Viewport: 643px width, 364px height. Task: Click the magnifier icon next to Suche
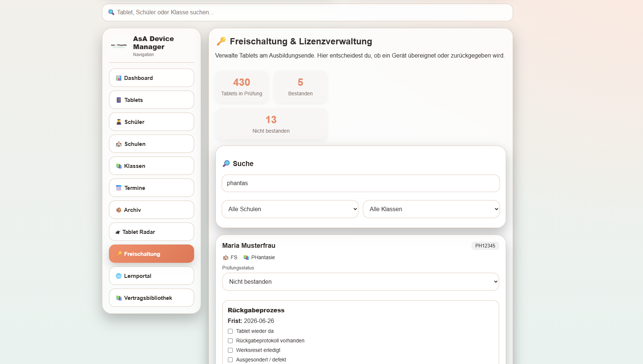226,163
